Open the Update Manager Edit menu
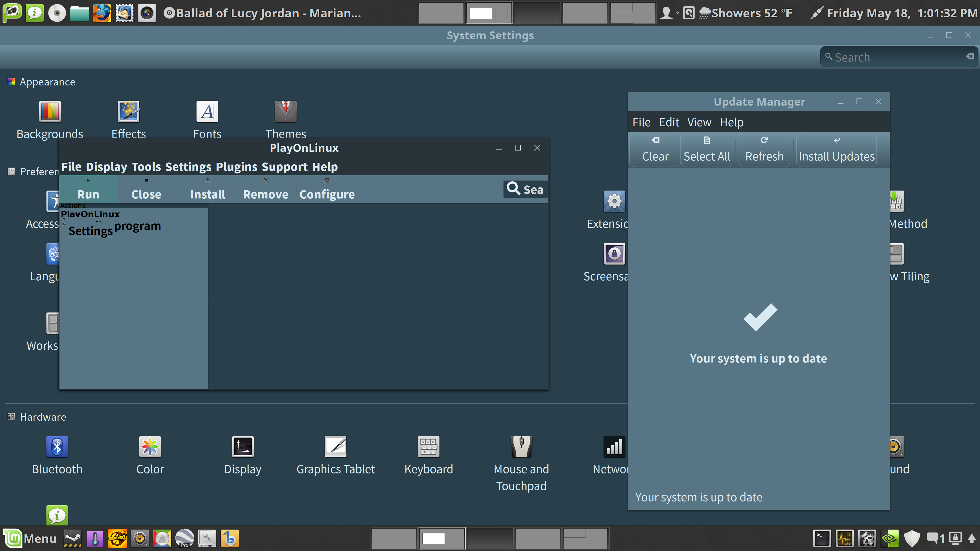This screenshot has height=551, width=980. (669, 122)
